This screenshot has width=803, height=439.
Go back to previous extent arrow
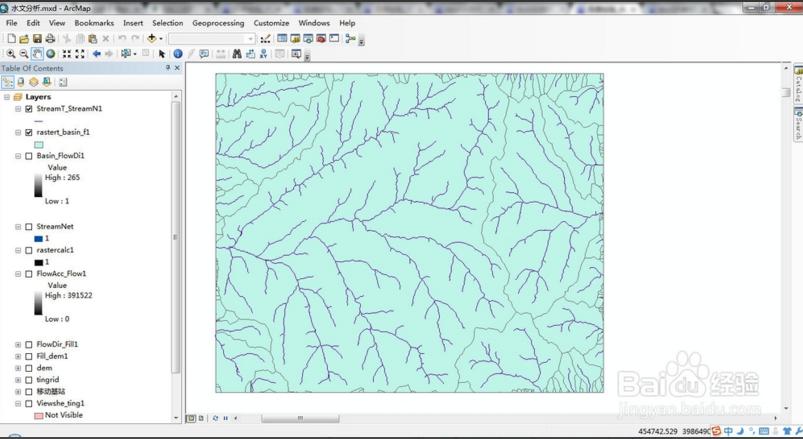point(96,54)
